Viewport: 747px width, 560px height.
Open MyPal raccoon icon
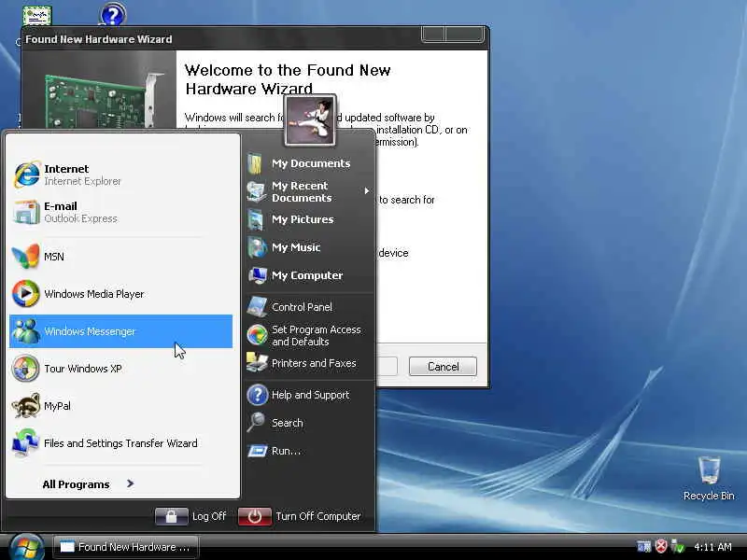tap(25, 406)
